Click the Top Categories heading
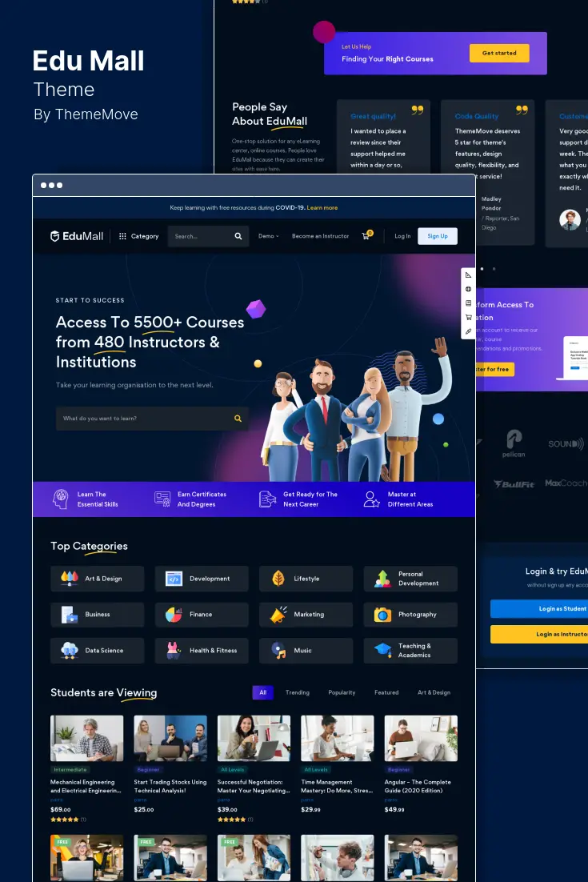 point(89,546)
